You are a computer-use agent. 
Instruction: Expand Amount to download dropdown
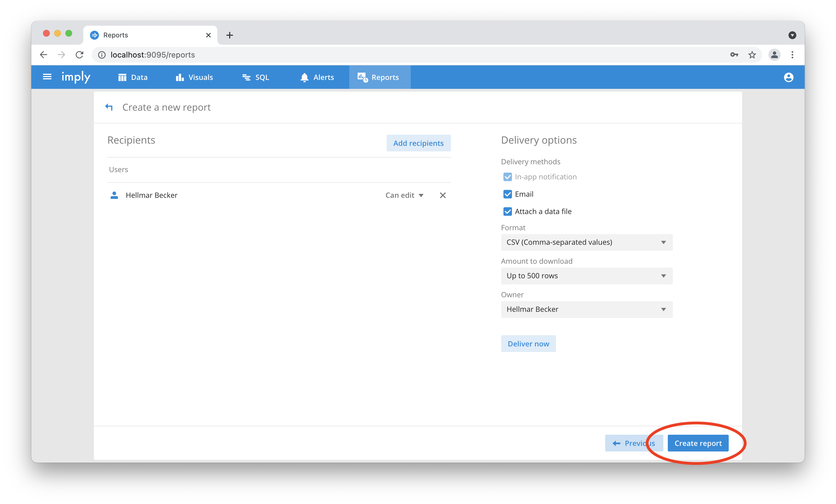[x=586, y=276]
